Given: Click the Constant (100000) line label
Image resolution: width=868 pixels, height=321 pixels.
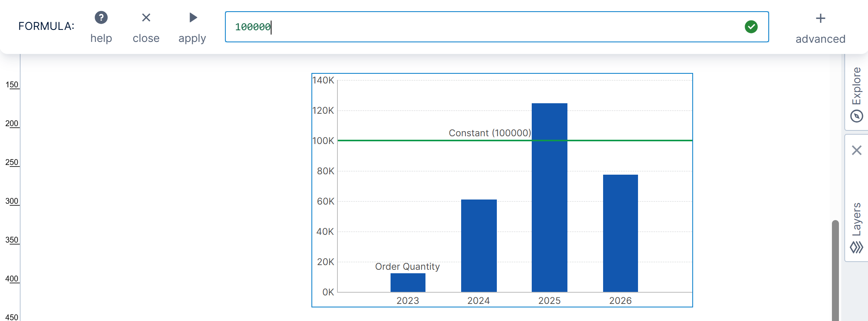Looking at the screenshot, I should coord(489,133).
